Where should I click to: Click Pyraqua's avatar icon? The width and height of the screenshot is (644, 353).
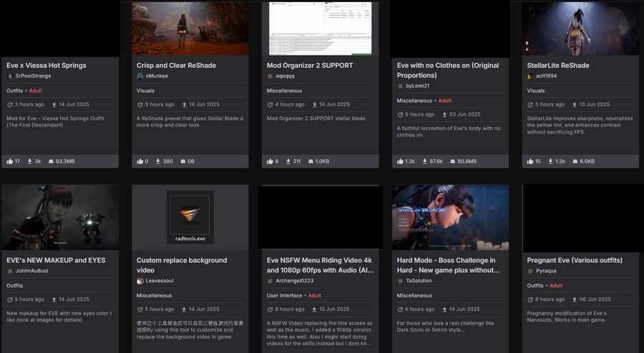click(531, 271)
